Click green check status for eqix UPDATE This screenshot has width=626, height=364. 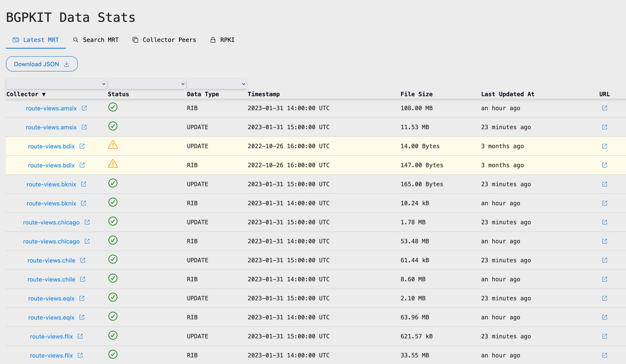[x=113, y=297]
